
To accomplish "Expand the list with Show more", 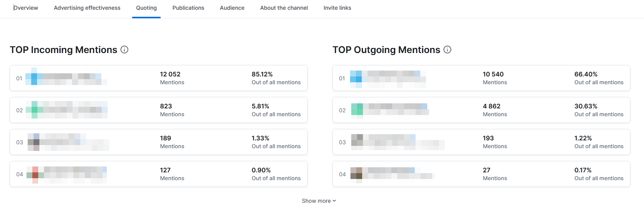I will click(318, 201).
